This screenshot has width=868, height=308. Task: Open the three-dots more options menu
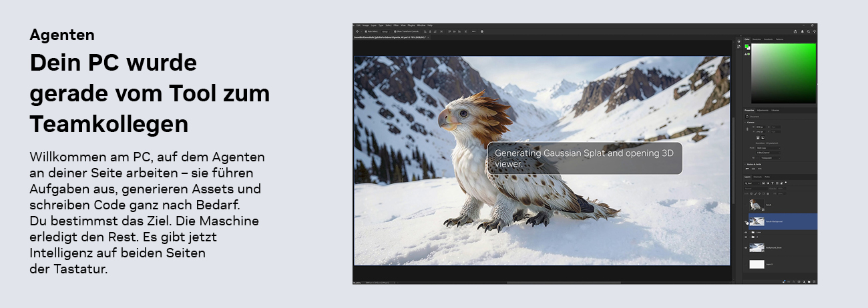coord(473,31)
